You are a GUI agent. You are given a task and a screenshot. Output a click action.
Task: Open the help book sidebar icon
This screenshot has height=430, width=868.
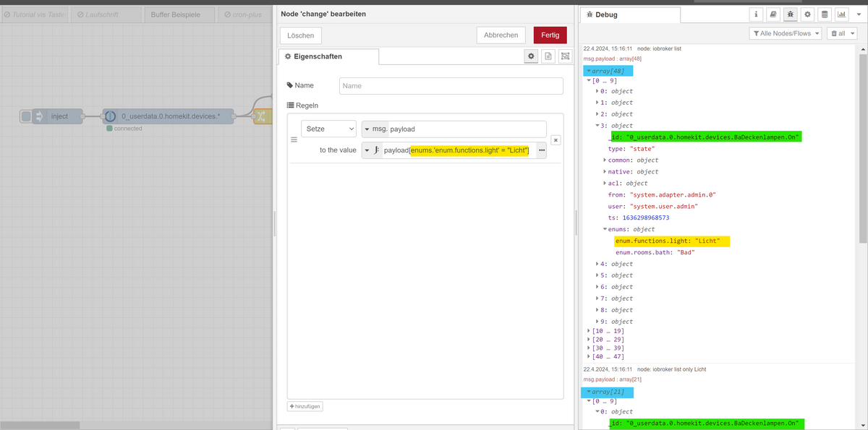[x=773, y=14]
